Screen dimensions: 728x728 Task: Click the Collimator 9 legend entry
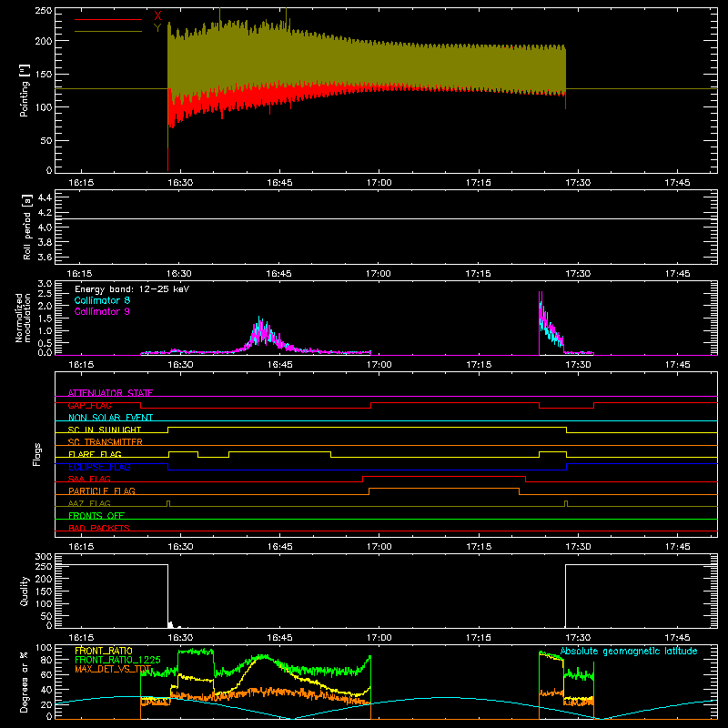tap(102, 311)
